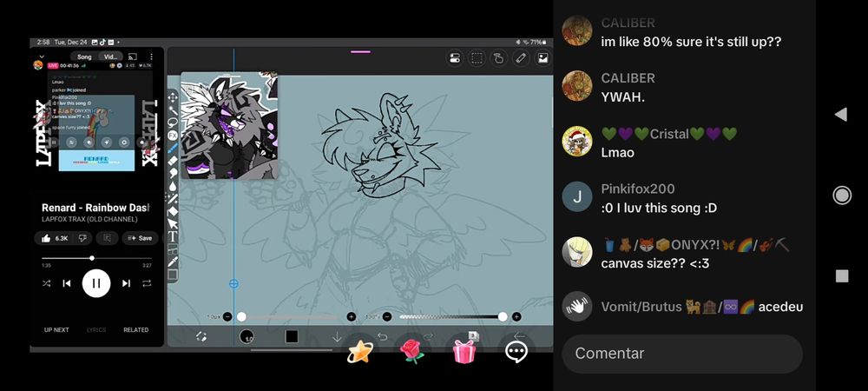Tap the Android recents navigation button
Viewport: 868px width, 391px height.
pos(841,275)
